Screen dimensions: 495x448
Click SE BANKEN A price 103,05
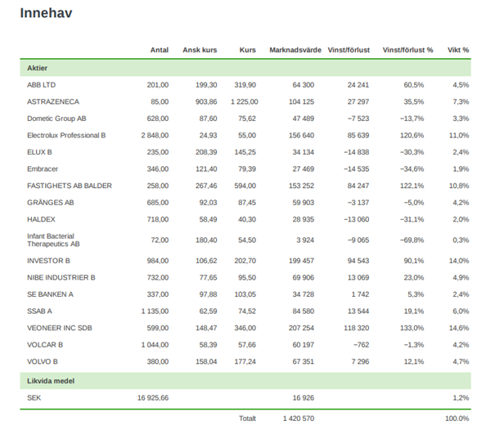click(x=245, y=294)
